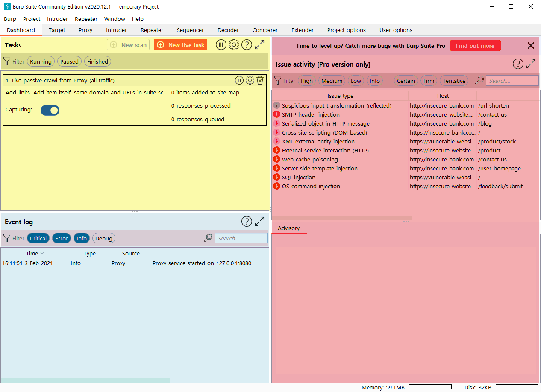Expand the Event log panel

[x=259, y=222]
